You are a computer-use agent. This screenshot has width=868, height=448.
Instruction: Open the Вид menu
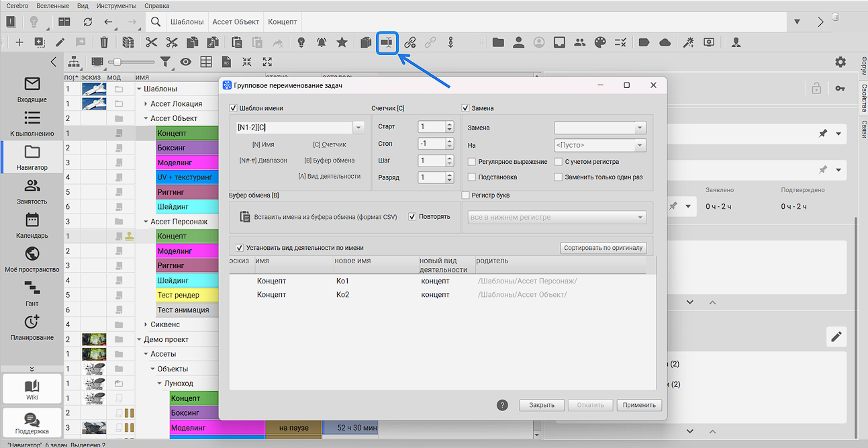tap(83, 5)
